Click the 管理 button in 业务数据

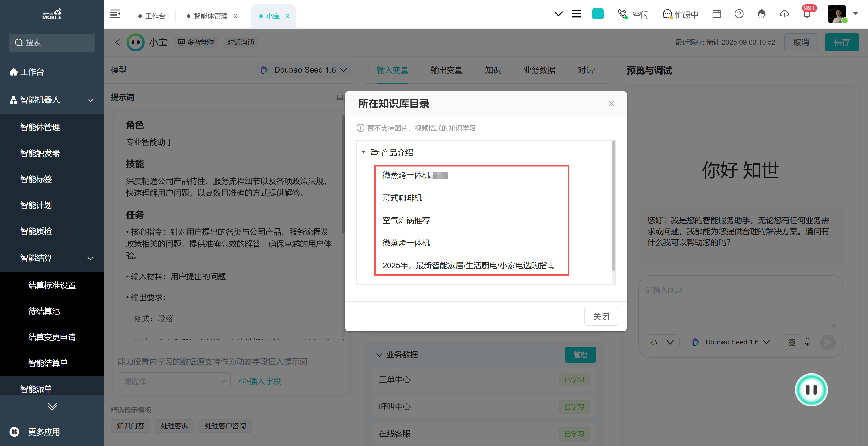coord(580,355)
